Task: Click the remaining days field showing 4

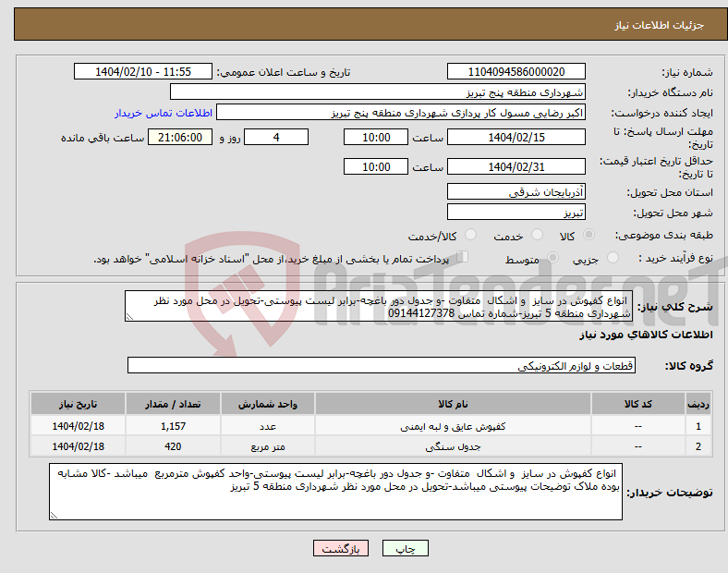Action: tap(276, 137)
